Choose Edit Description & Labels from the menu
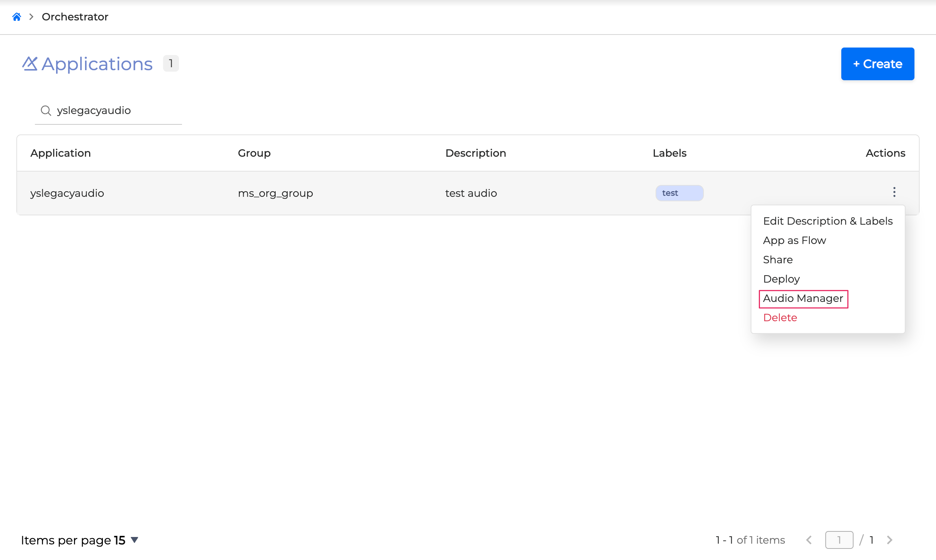Image resolution: width=936 pixels, height=560 pixels. pyautogui.click(x=828, y=221)
